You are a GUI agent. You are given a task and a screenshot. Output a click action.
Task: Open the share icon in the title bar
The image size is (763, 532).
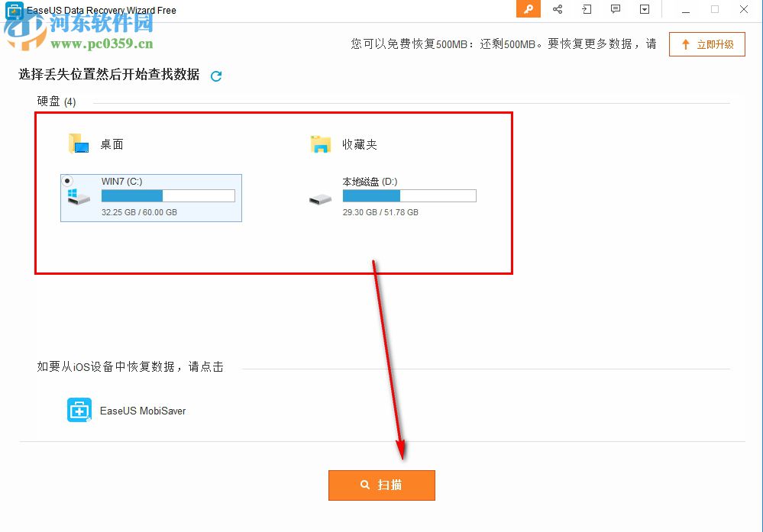pyautogui.click(x=557, y=9)
